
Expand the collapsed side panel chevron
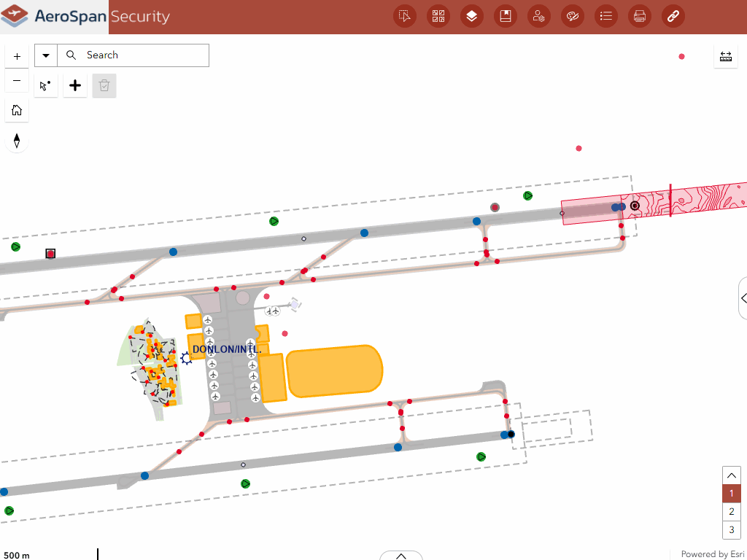743,298
